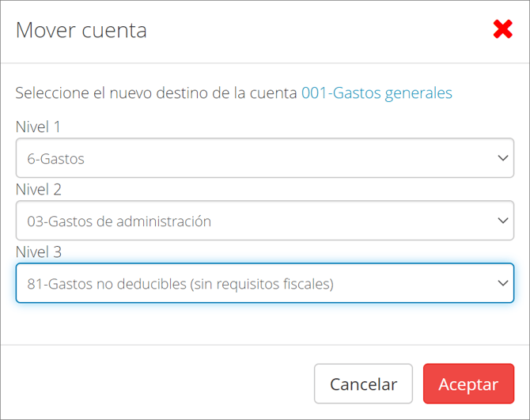Click the chevron arrow of Nivel 1 dropdown
Viewport: 530px width, 420px height.
[x=503, y=157]
